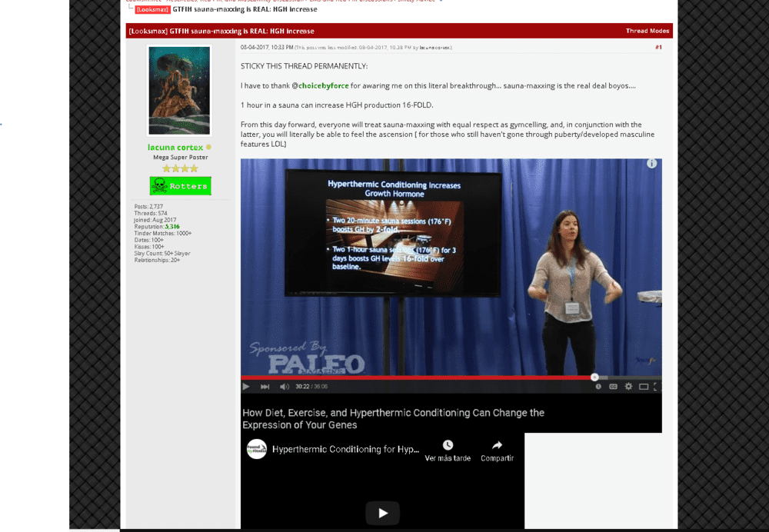Viewport: 769px width, 532px height.
Task: Open the video settings gear
Action: point(628,387)
